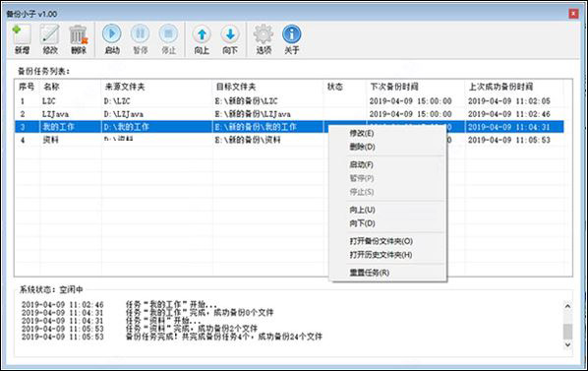Click next backup time in LZC row
588x371 pixels.
point(410,101)
